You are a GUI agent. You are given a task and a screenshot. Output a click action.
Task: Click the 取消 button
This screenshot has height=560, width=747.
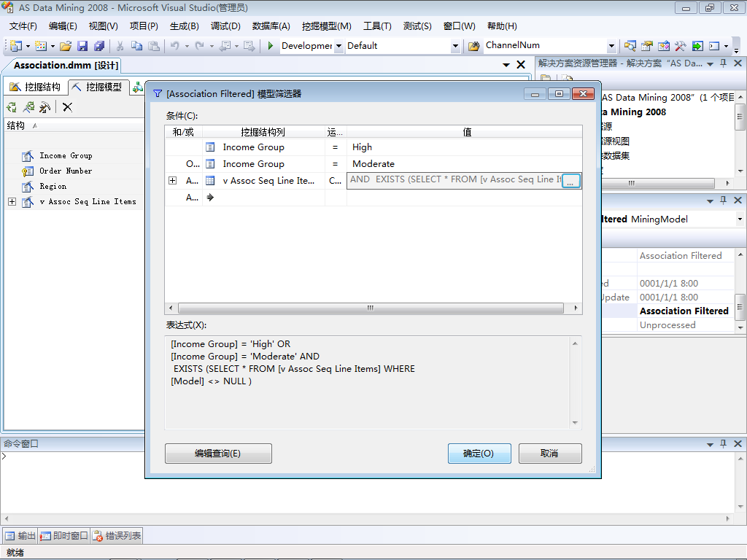tap(550, 454)
